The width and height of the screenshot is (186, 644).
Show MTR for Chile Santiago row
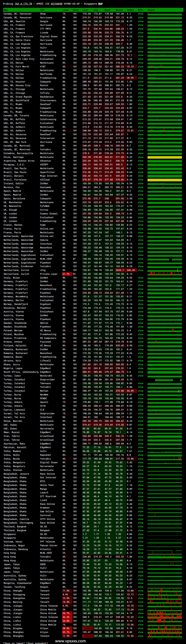click(x=141, y=157)
